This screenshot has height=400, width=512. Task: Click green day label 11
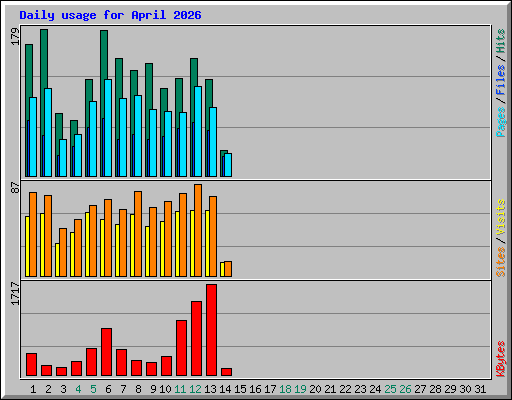[180, 389]
